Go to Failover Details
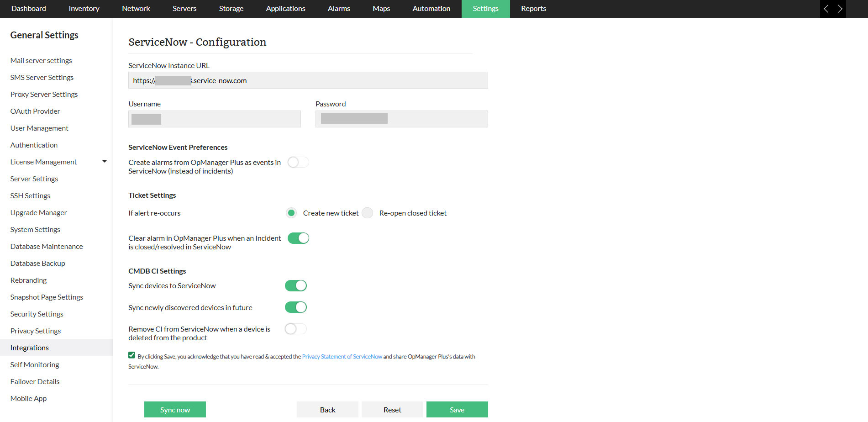The width and height of the screenshot is (868, 422). (35, 381)
